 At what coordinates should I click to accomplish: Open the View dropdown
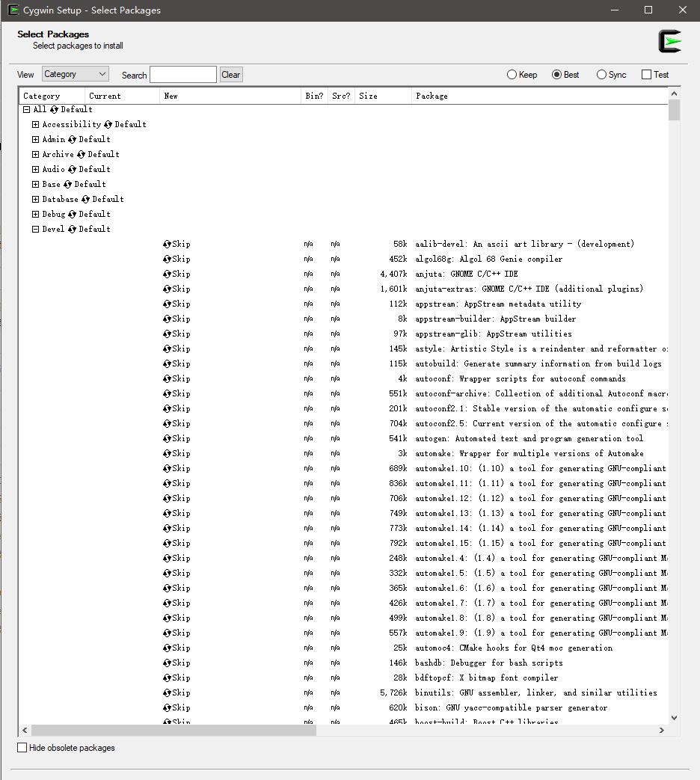(75, 74)
